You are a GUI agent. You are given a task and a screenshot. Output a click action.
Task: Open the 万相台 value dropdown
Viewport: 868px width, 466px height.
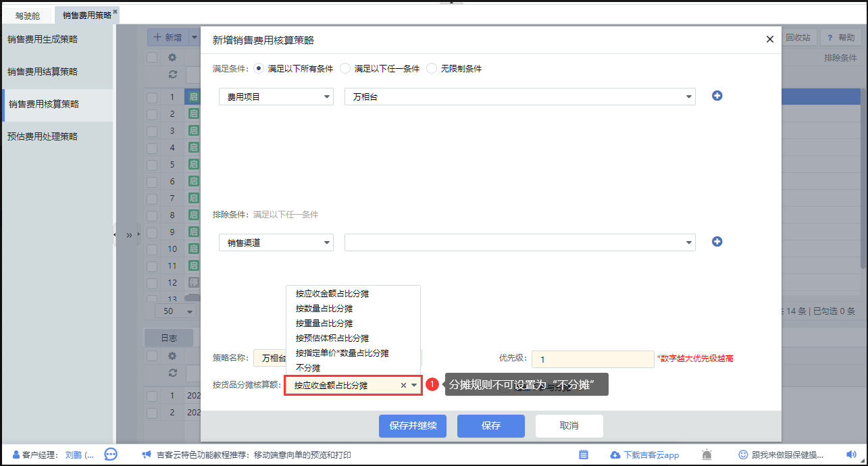(x=519, y=97)
